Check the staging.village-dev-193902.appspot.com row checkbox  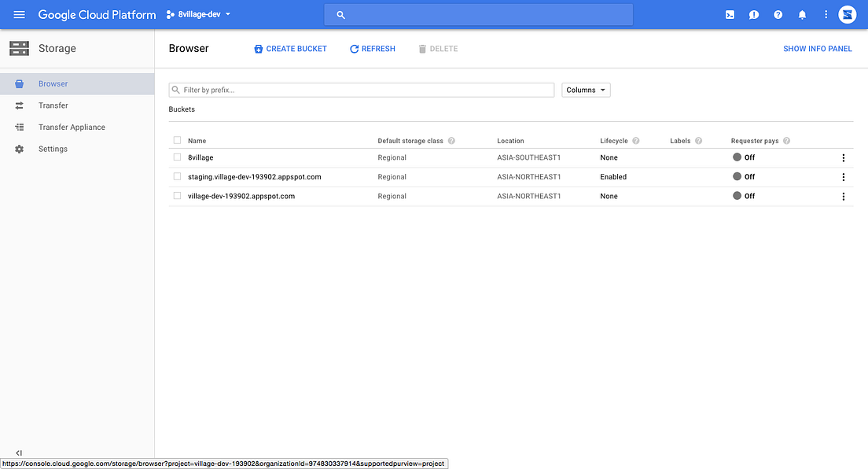pyautogui.click(x=177, y=176)
